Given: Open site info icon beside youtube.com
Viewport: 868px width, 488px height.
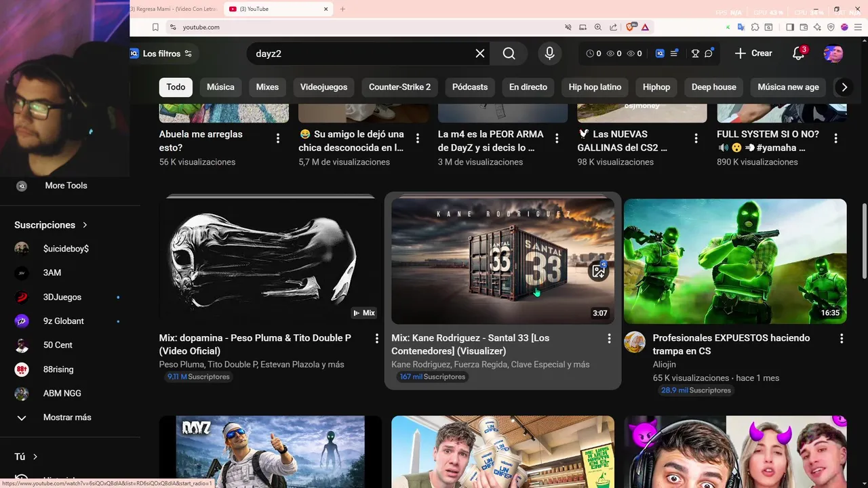Looking at the screenshot, I should coord(173,27).
